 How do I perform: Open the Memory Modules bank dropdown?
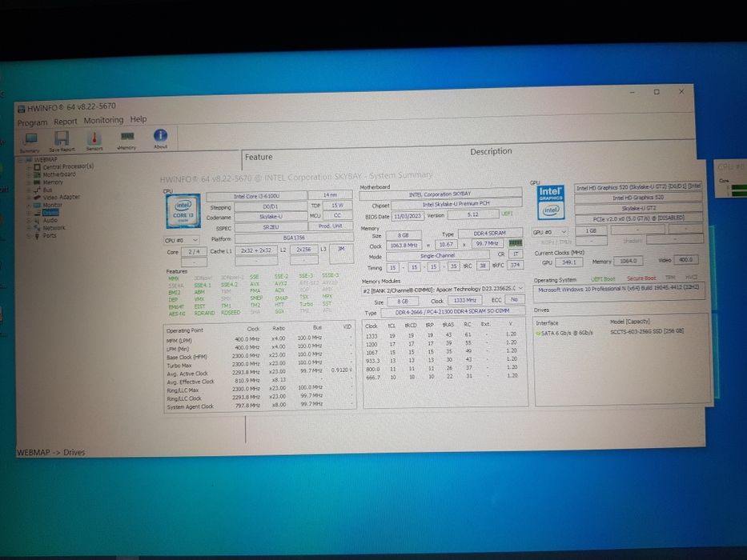point(443,290)
